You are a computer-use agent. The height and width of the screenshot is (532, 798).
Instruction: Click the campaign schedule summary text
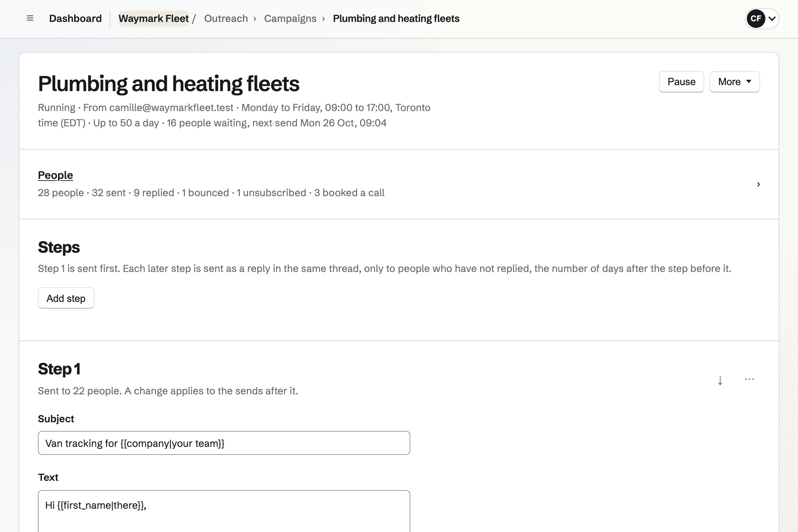(x=234, y=115)
